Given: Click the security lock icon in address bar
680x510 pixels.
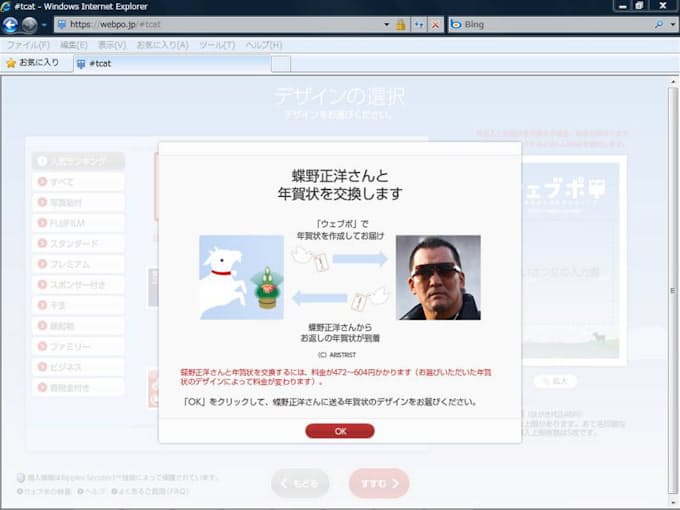Looking at the screenshot, I should 401,24.
